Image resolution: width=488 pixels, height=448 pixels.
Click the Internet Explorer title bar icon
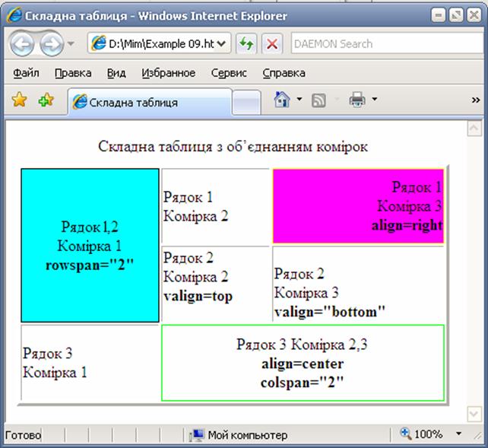(x=14, y=15)
